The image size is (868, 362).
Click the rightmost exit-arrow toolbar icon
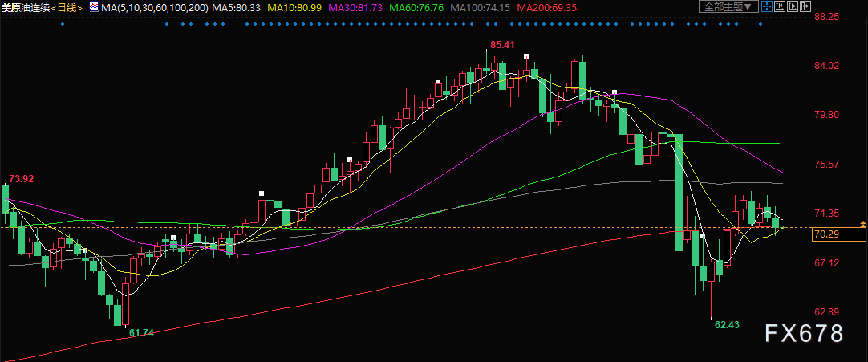click(x=805, y=6)
